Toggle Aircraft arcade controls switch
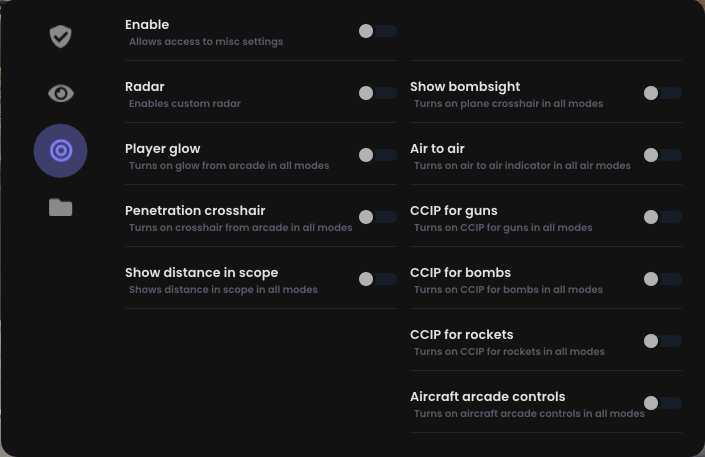 pyautogui.click(x=662, y=404)
